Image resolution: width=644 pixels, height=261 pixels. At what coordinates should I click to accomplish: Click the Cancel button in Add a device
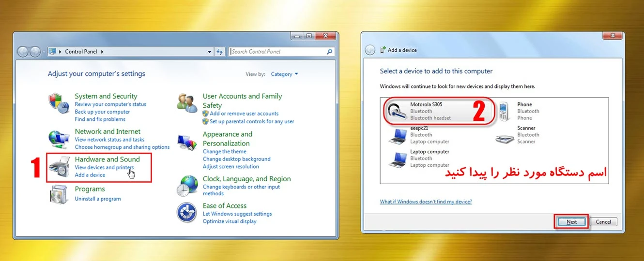pos(603,222)
